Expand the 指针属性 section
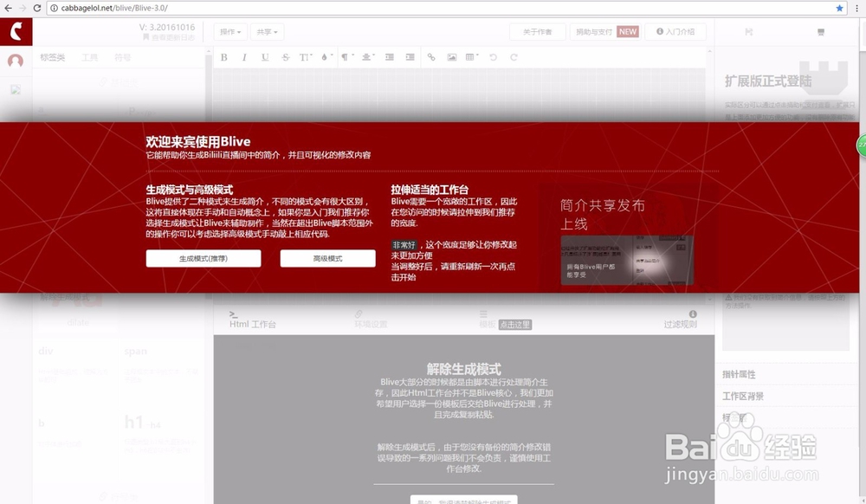 point(739,374)
